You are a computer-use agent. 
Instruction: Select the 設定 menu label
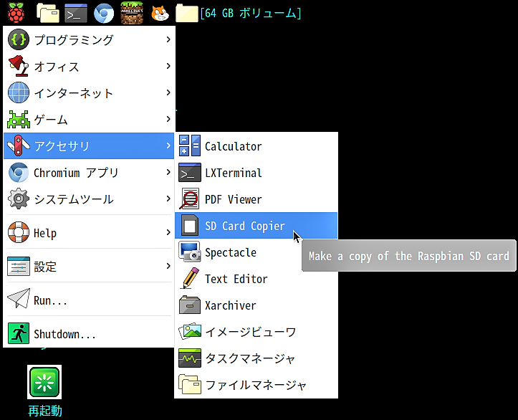point(45,267)
